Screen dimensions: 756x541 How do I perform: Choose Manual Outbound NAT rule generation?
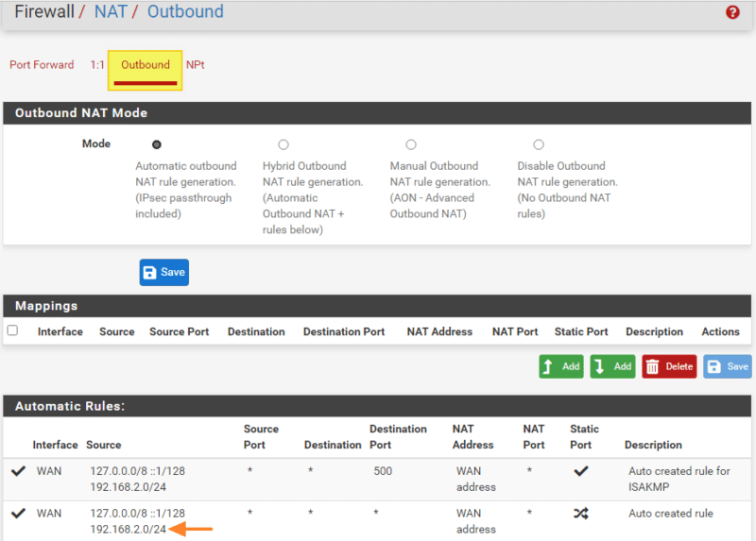click(411, 144)
